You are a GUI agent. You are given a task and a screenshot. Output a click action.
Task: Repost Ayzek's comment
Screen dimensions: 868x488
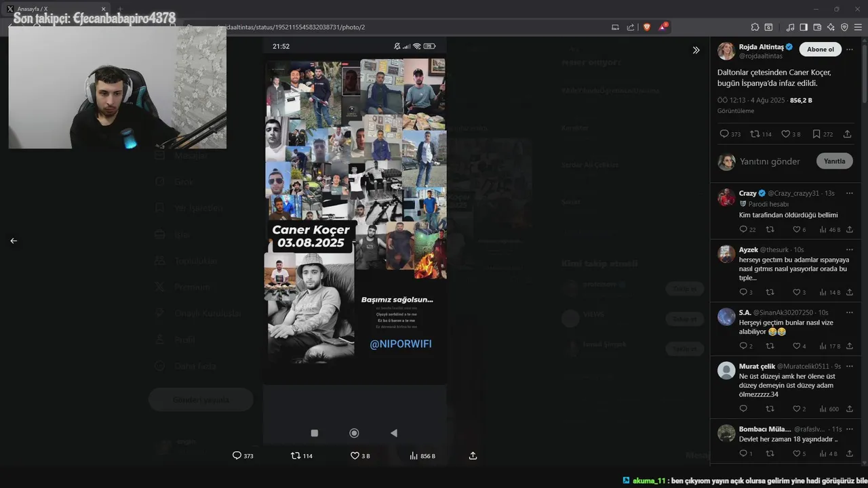tap(770, 292)
